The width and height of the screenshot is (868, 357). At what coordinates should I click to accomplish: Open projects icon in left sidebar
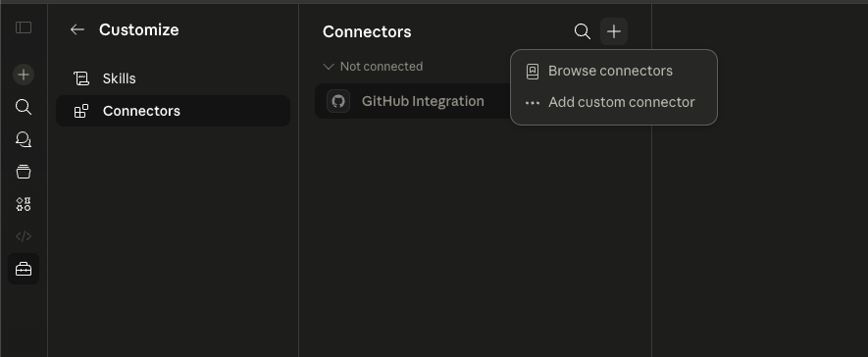click(24, 173)
